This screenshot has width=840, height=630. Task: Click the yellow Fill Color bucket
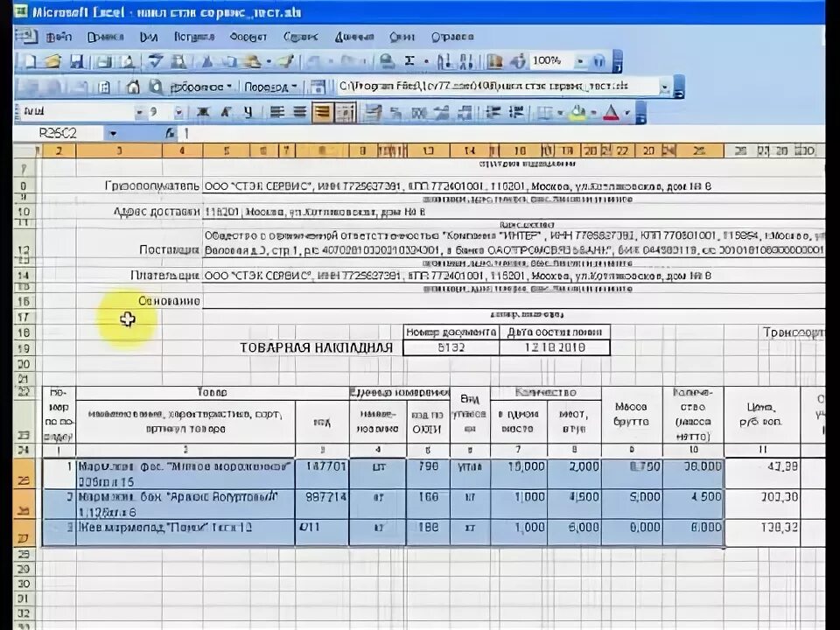[578, 113]
